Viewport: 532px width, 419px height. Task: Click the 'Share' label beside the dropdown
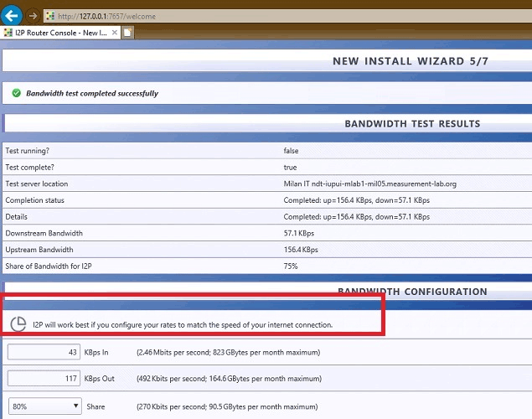click(x=96, y=406)
